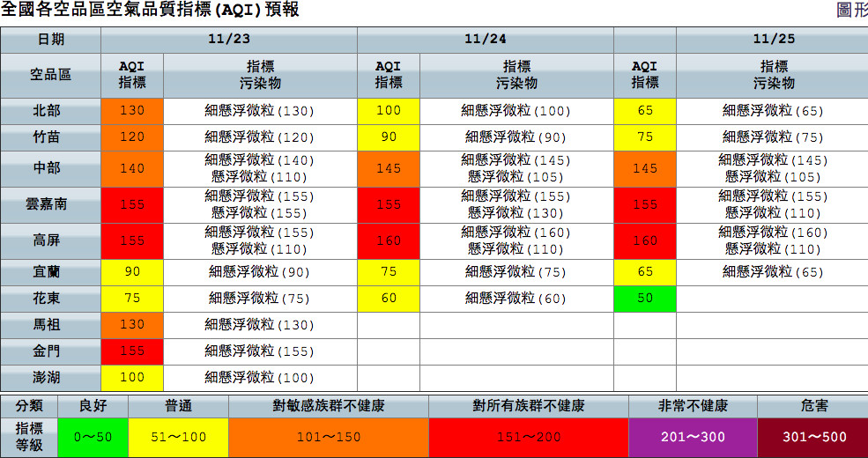Click the 空品區 column header

(x=50, y=75)
